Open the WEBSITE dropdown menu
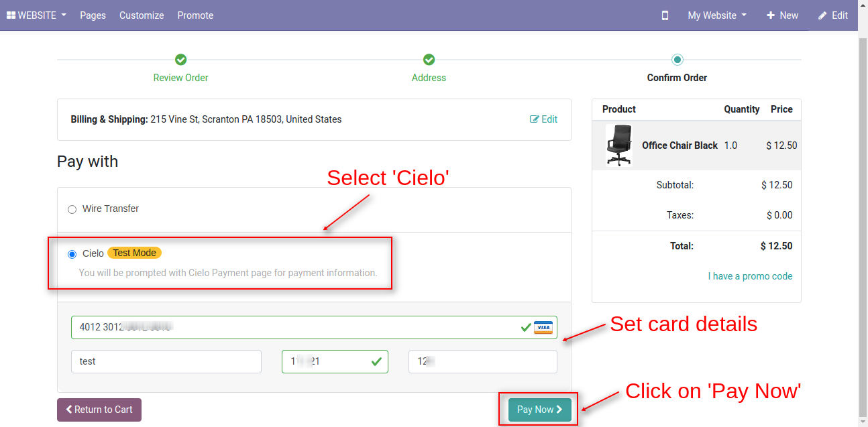The image size is (868, 427). 37,15
